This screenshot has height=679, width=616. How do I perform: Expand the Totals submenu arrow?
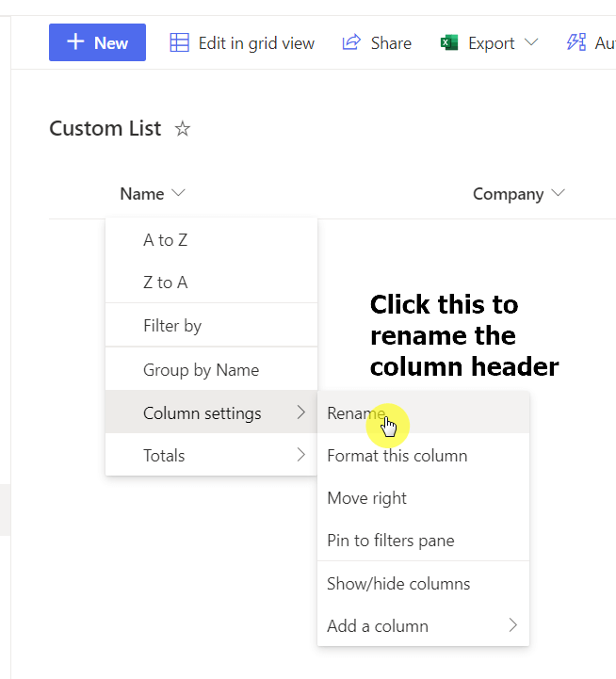pyautogui.click(x=301, y=455)
